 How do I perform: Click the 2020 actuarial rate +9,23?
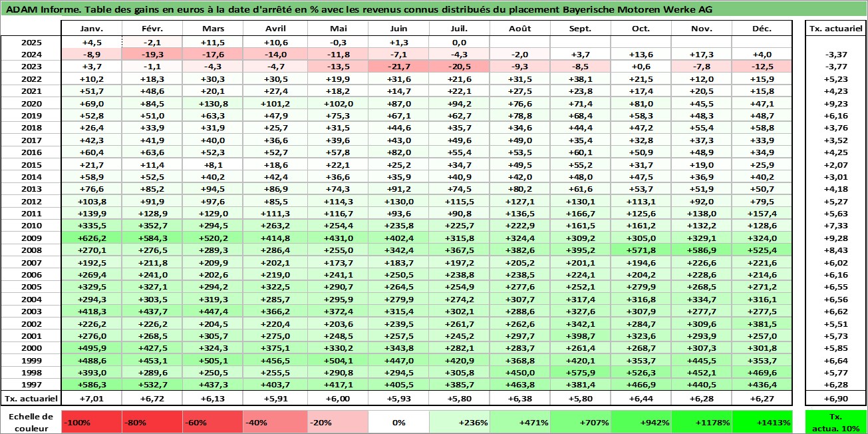pyautogui.click(x=834, y=103)
